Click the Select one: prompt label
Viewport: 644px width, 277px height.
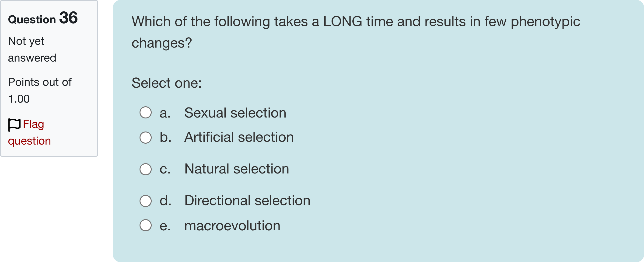(x=166, y=83)
